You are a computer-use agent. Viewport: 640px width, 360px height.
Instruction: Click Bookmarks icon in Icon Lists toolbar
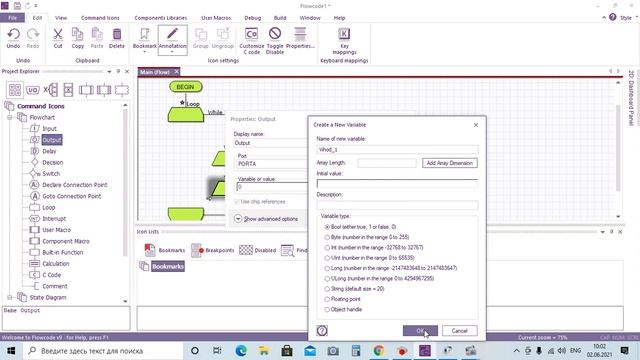[x=164, y=250]
